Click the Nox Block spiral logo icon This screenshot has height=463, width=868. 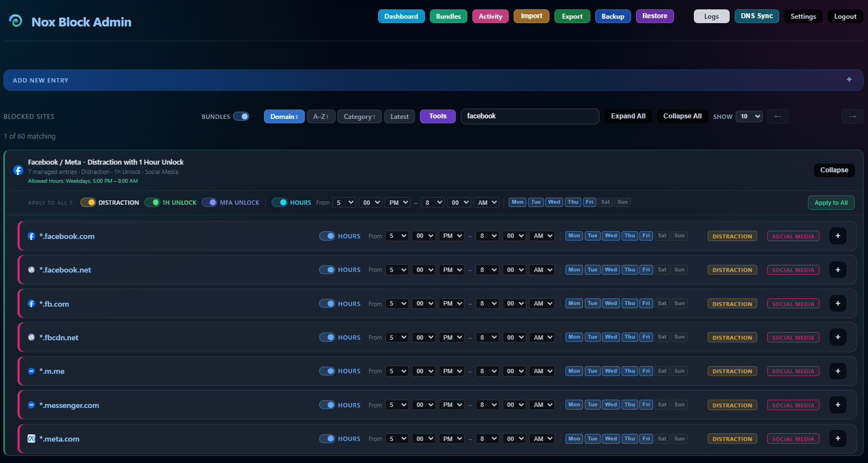pyautogui.click(x=16, y=21)
